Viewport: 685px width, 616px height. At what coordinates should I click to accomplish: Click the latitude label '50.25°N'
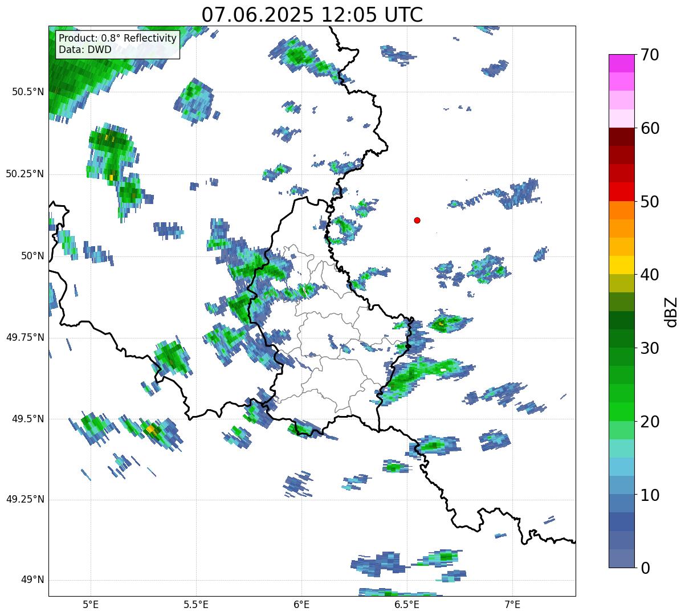[x=25, y=174]
